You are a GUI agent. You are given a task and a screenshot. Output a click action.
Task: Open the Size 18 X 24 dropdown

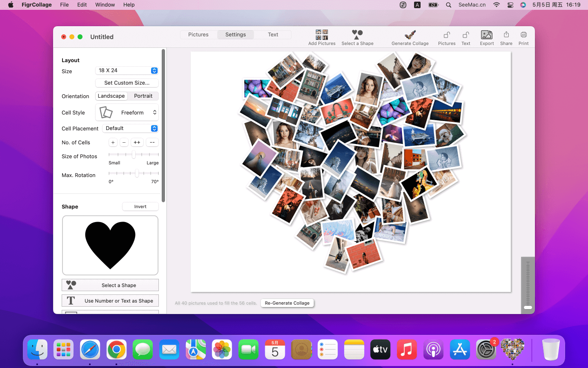point(127,71)
